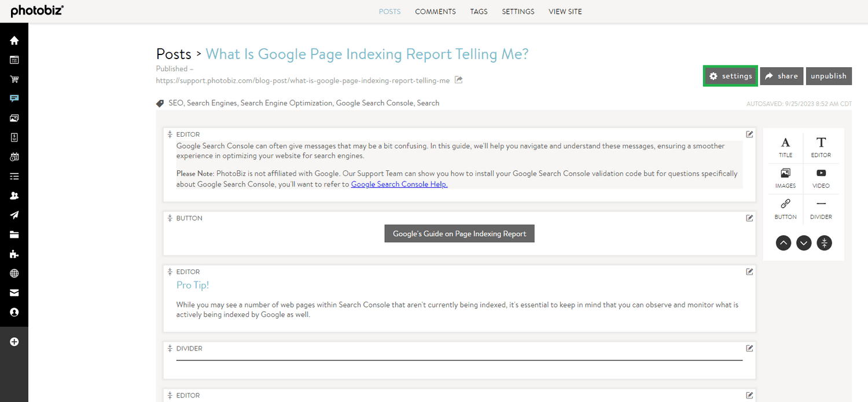
Task: Insert a Title block from the panel
Action: (785, 147)
